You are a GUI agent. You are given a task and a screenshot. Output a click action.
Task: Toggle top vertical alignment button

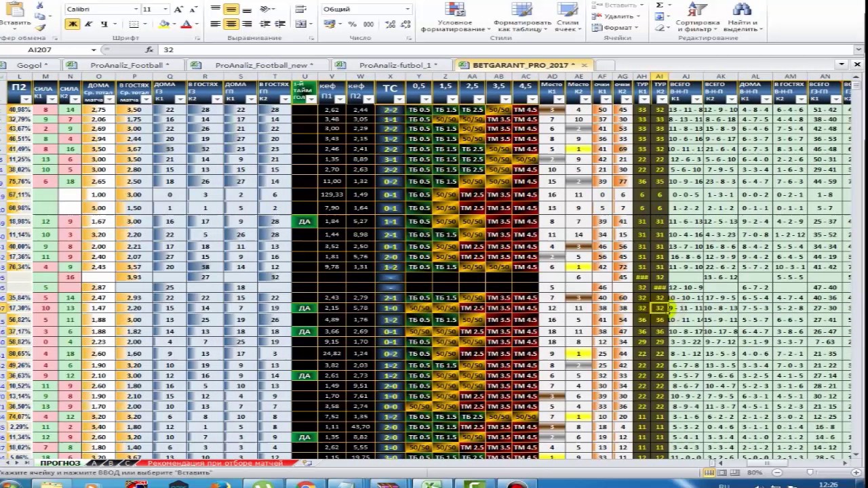click(x=216, y=9)
